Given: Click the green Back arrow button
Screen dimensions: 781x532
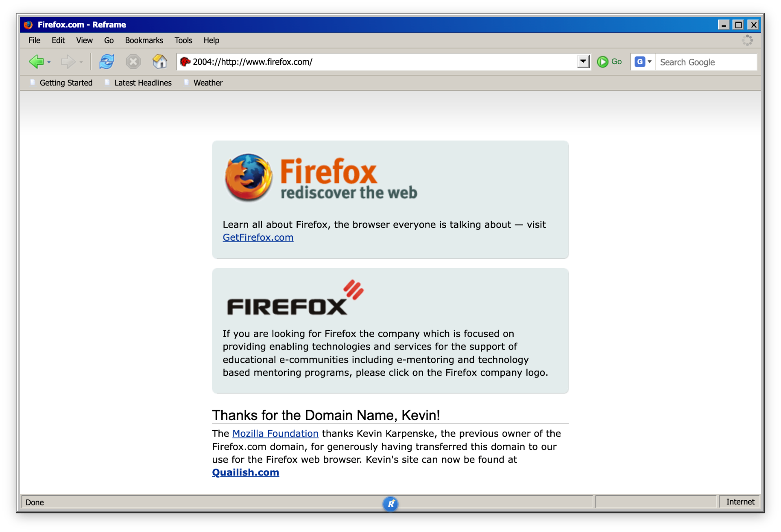Looking at the screenshot, I should pos(36,62).
